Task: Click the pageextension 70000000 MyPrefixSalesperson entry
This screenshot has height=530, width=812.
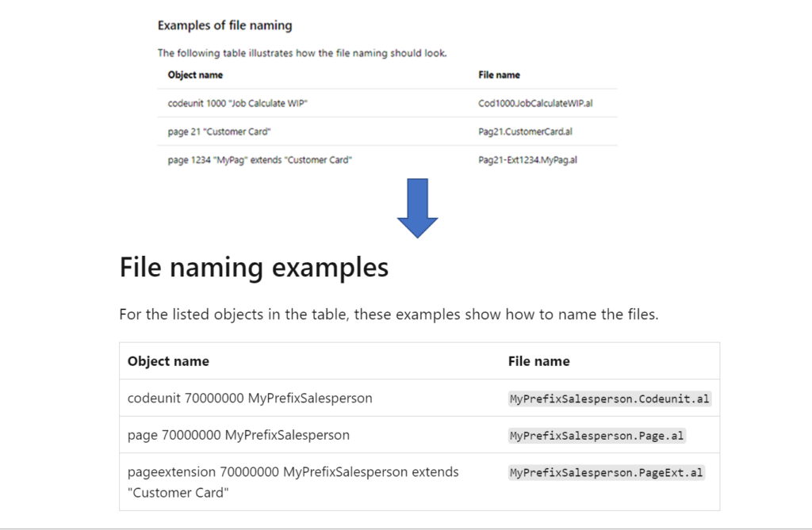Action: [x=293, y=471]
